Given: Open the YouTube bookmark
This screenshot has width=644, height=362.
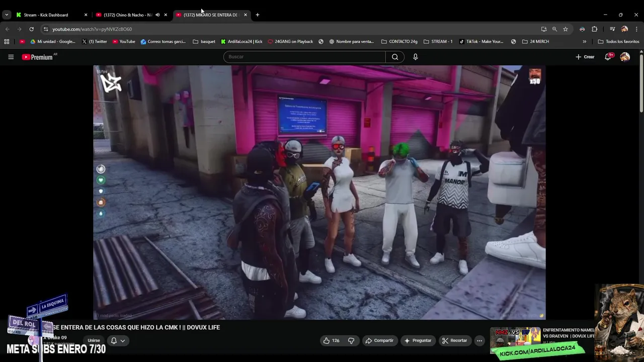Looking at the screenshot, I should click(124, 42).
